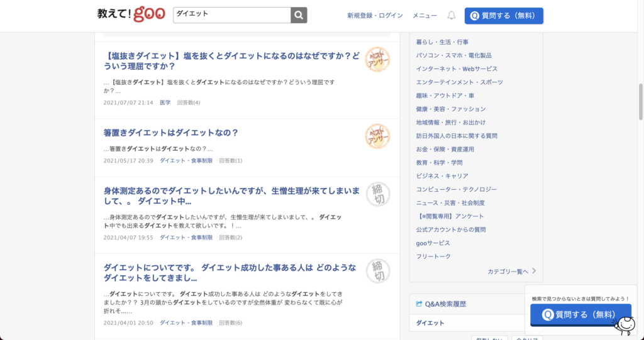Click 締切 stamp on 身体測定 question
Image resolution: width=644 pixels, height=340 pixels.
click(378, 194)
